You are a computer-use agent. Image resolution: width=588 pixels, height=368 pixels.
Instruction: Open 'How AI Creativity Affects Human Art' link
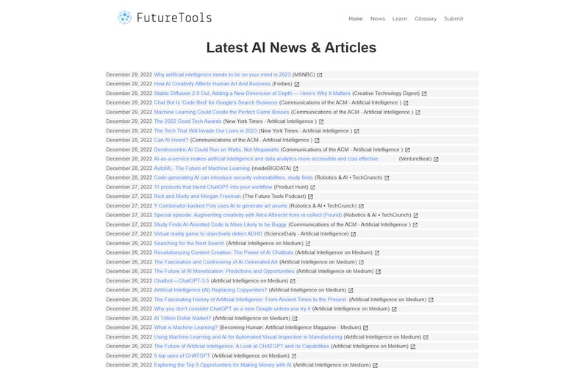pos(212,84)
